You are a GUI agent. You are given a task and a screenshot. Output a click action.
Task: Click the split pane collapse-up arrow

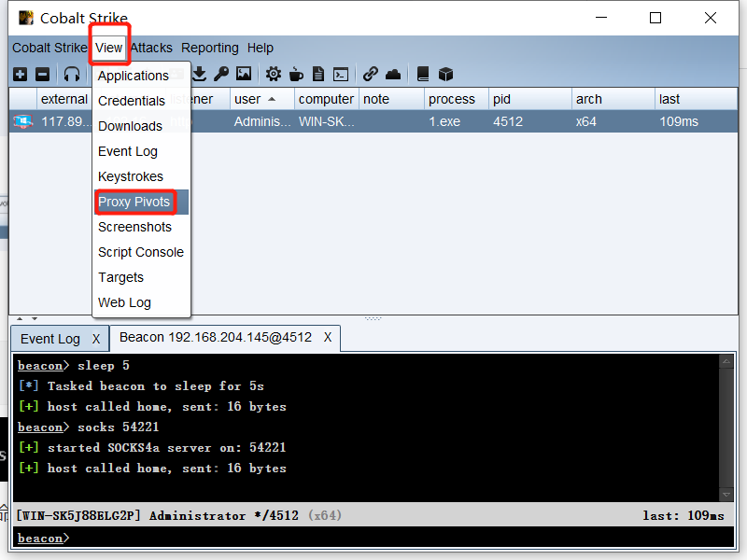(x=20, y=318)
